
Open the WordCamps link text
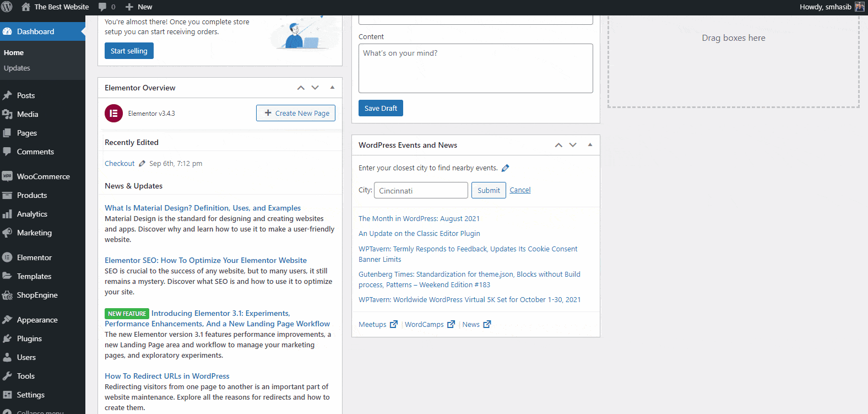pos(424,325)
